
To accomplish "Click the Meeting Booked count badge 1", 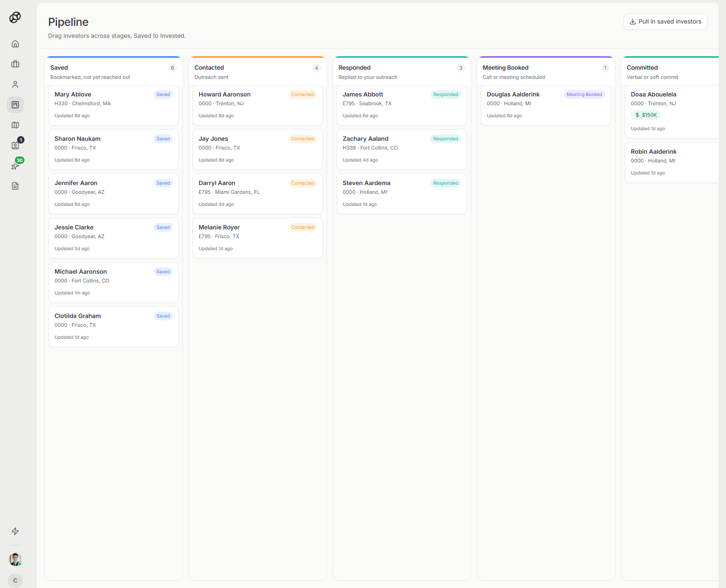I will pos(605,68).
